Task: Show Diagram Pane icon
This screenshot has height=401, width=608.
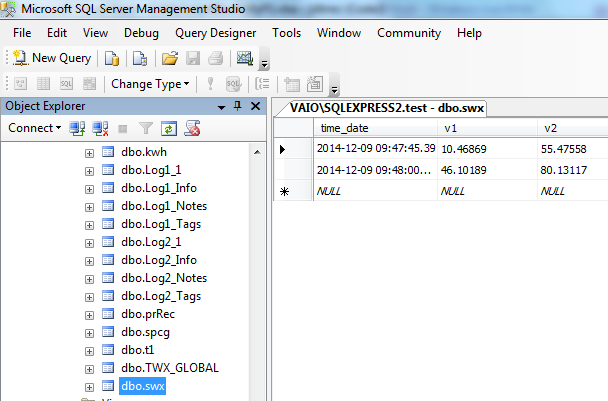Action: [21, 84]
